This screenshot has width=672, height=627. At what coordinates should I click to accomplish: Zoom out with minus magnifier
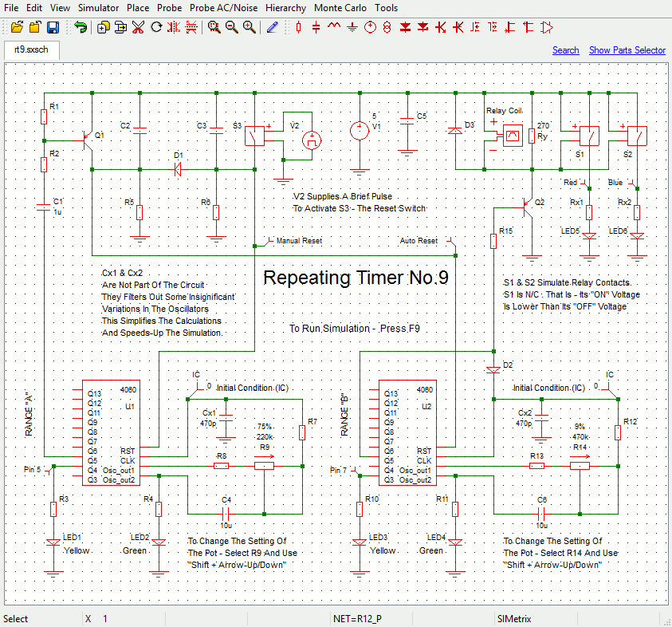232,27
